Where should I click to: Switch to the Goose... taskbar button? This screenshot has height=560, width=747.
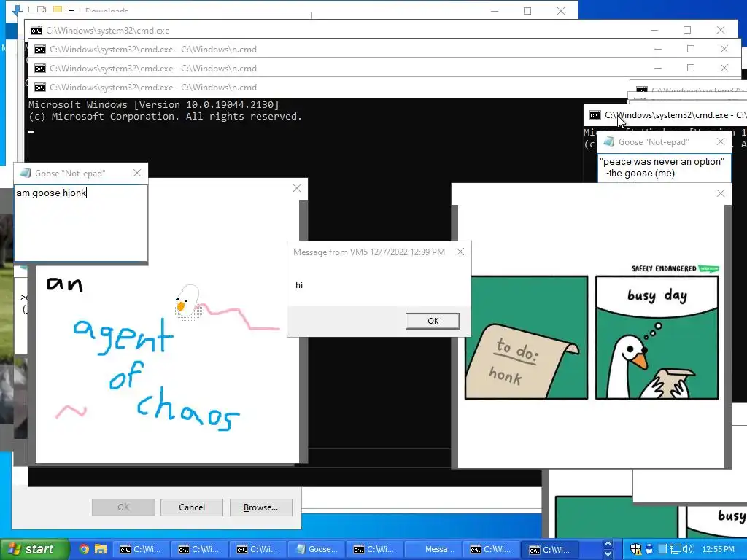[317, 549]
